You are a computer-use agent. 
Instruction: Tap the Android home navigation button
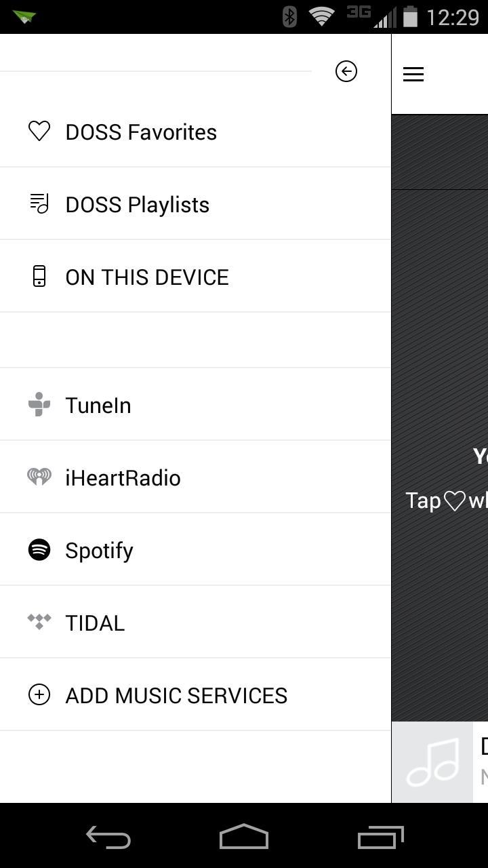[x=244, y=837]
